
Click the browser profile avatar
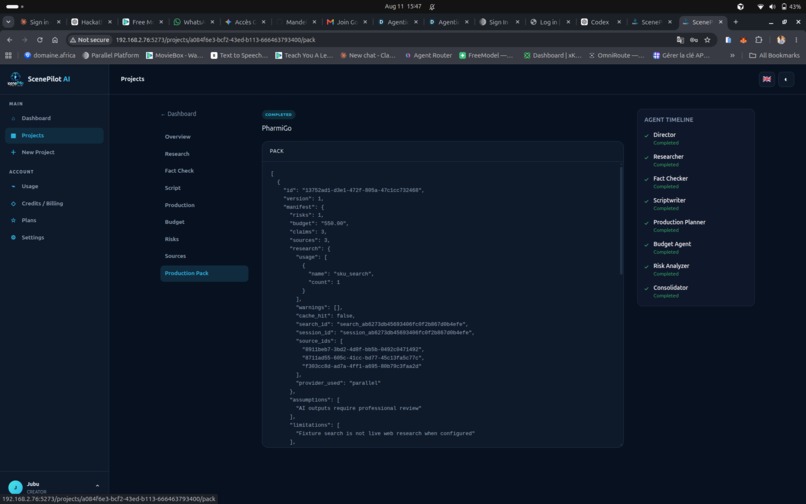781,40
